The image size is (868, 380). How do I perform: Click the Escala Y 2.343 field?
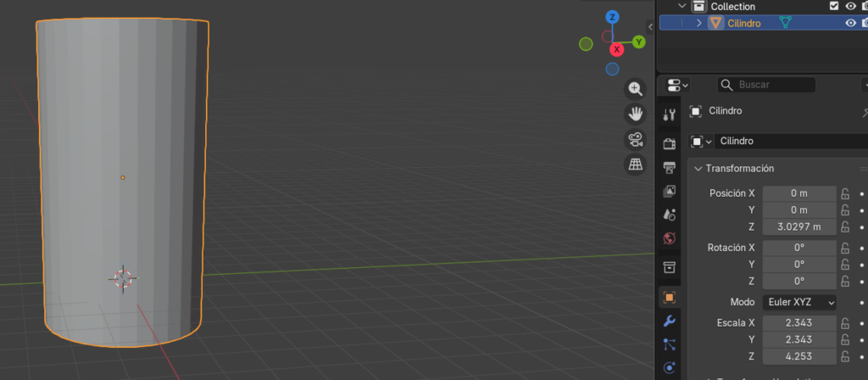[x=799, y=339]
